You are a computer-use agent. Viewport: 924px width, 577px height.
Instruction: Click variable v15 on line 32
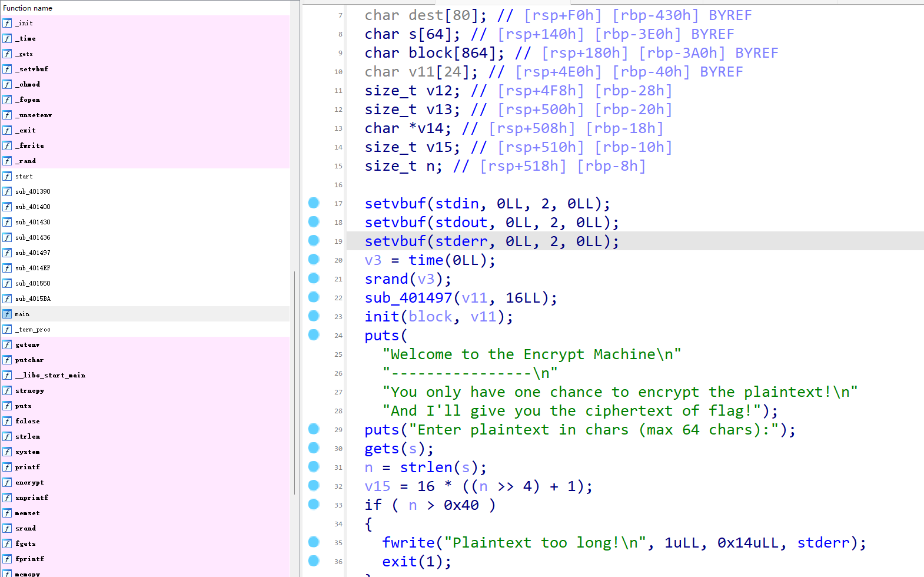click(378, 486)
